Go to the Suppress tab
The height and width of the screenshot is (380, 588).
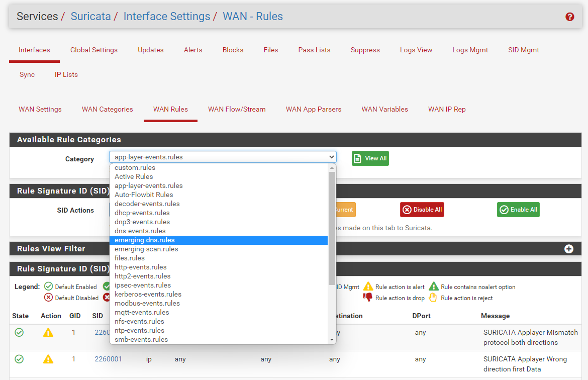[365, 50]
